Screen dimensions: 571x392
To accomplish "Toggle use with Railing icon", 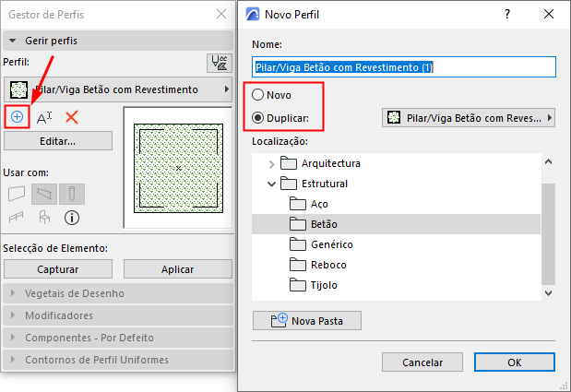I will point(16,218).
